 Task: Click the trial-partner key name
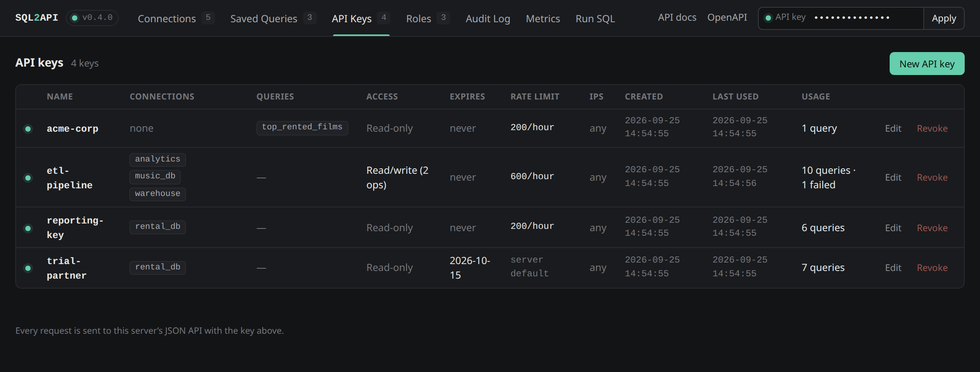point(67,268)
